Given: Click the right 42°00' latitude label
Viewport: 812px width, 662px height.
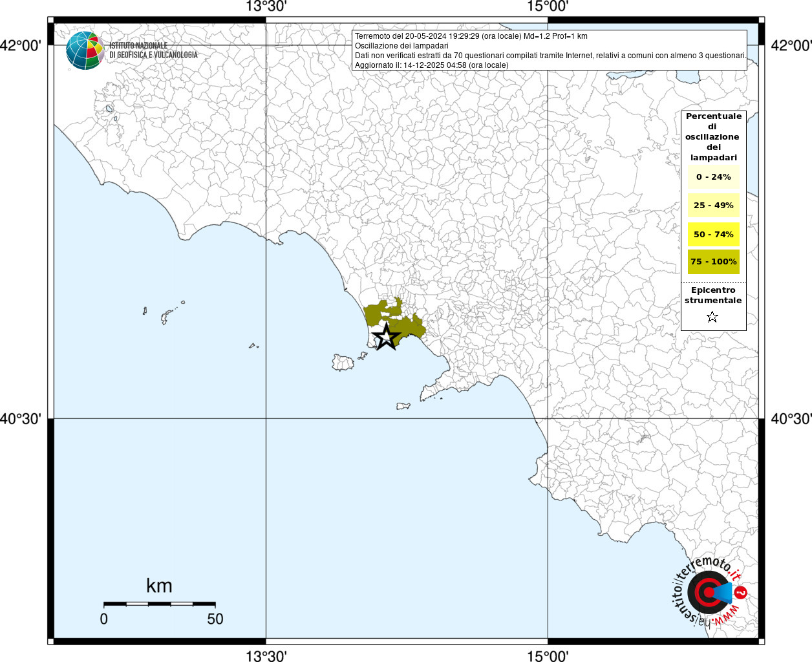Looking at the screenshot, I should pos(791,45).
